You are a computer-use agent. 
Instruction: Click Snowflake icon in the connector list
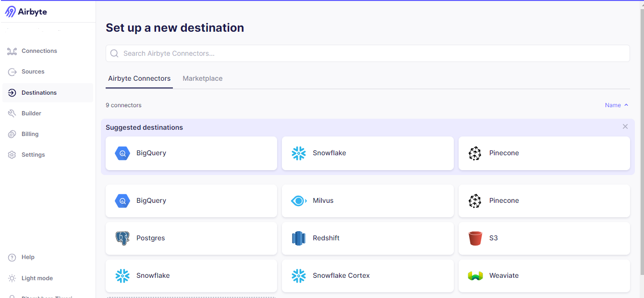pos(122,276)
